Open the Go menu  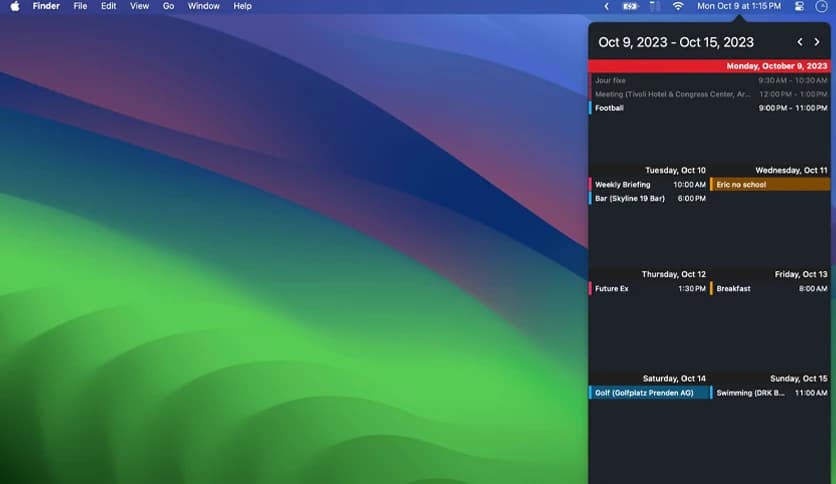(x=168, y=6)
